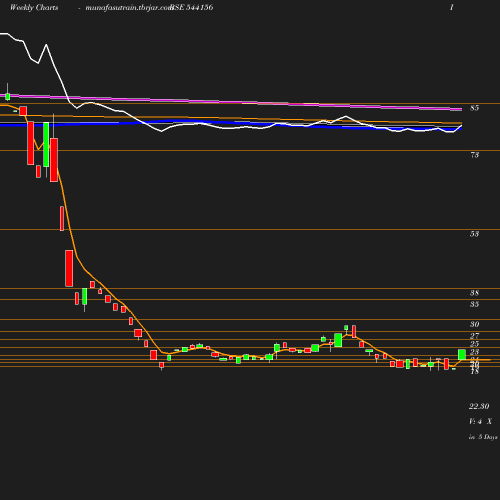Click the "V: 4 X" volume text
This screenshot has height=500, width=500.
(480, 422)
